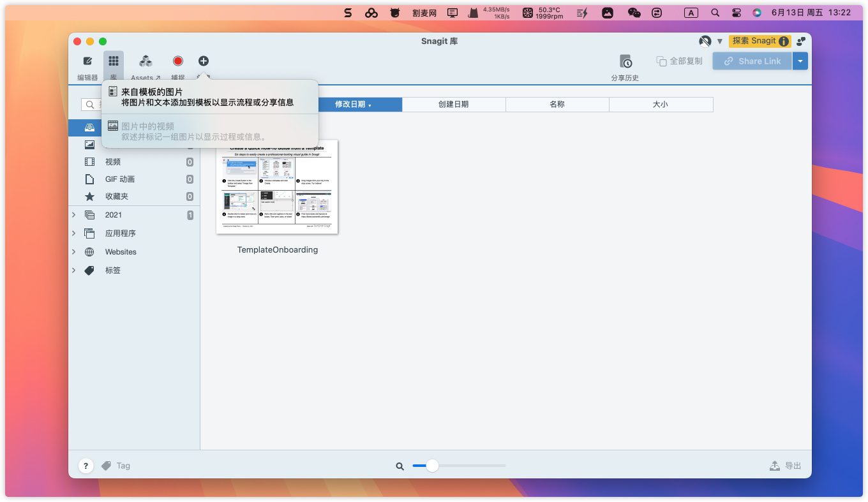The height and width of the screenshot is (502, 868).
Task: Sort by 创建日期 column
Action: pos(453,105)
